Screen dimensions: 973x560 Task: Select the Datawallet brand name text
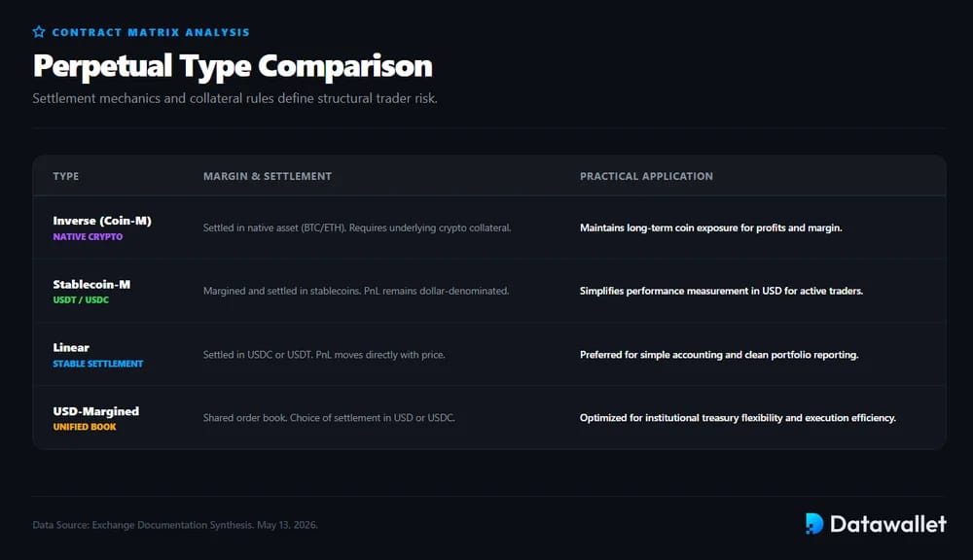(x=888, y=524)
